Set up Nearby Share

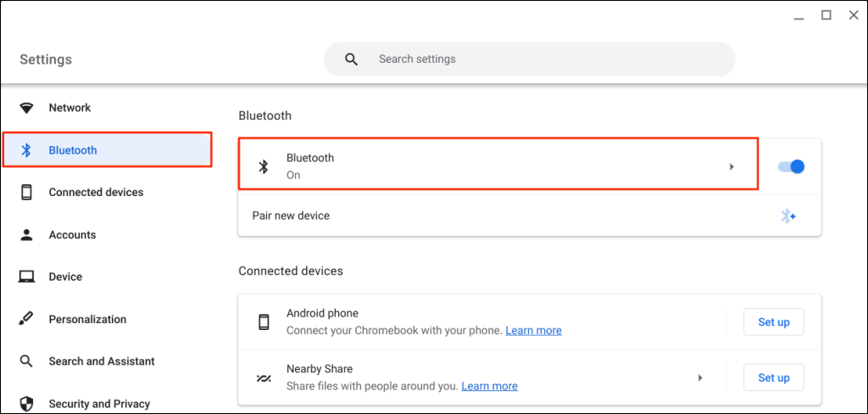pyautogui.click(x=773, y=378)
